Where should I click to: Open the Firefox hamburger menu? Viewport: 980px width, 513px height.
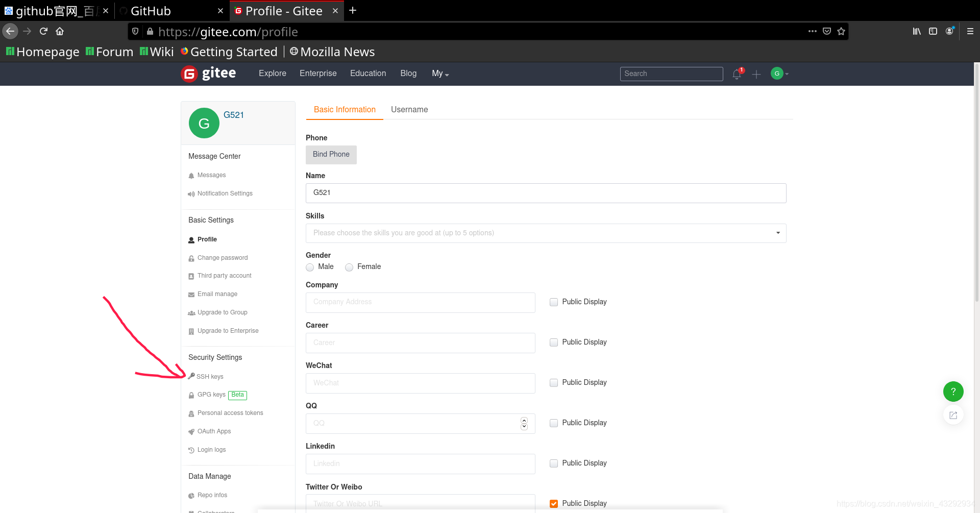click(x=970, y=31)
